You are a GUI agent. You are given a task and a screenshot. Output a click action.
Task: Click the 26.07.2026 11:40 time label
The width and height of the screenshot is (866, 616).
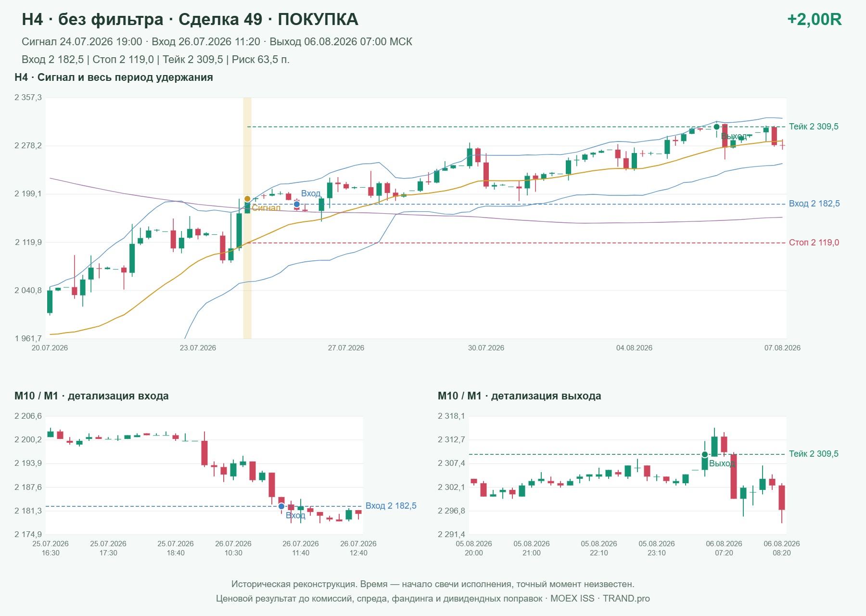tap(301, 548)
